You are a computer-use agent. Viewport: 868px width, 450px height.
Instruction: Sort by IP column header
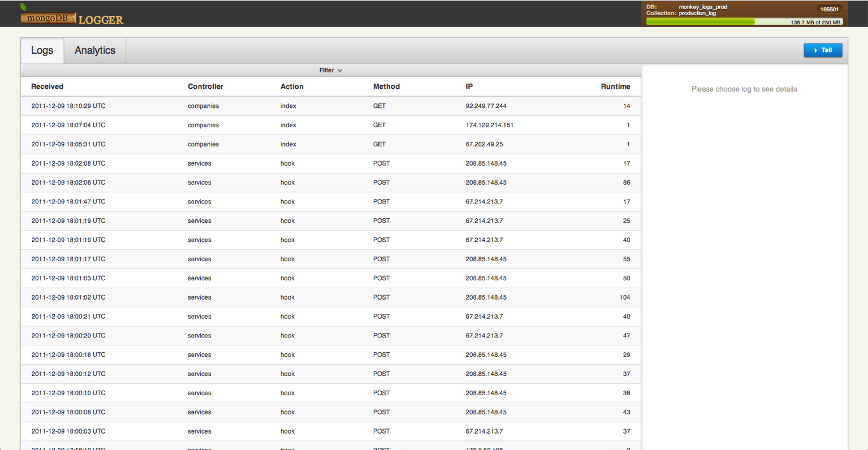click(x=469, y=86)
